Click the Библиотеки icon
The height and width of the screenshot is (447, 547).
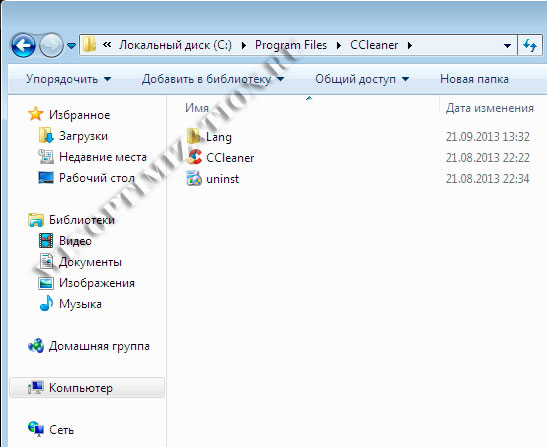coord(36,220)
